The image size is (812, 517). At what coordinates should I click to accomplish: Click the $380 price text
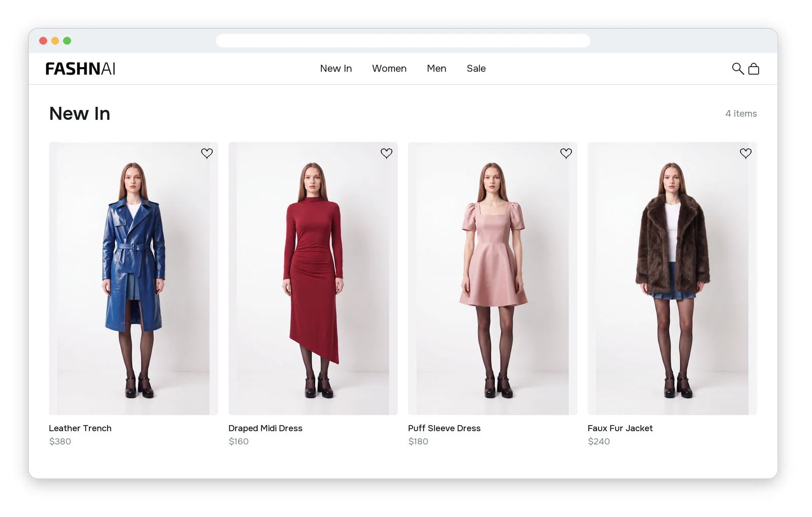(x=60, y=441)
